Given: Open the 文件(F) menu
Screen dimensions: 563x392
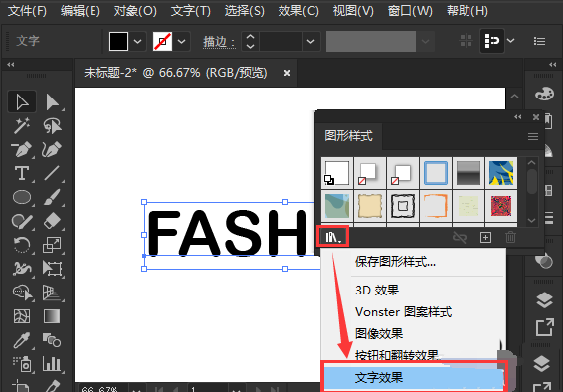Looking at the screenshot, I should (27, 11).
